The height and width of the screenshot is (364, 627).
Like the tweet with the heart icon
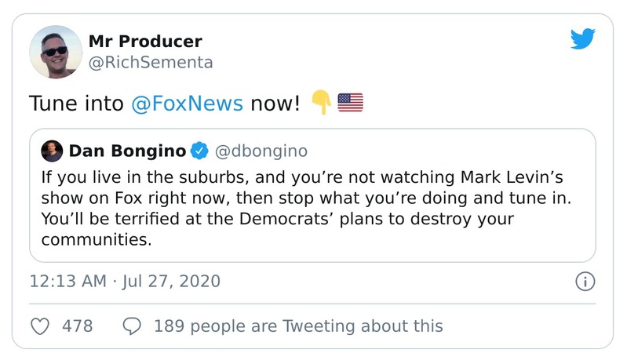click(38, 326)
